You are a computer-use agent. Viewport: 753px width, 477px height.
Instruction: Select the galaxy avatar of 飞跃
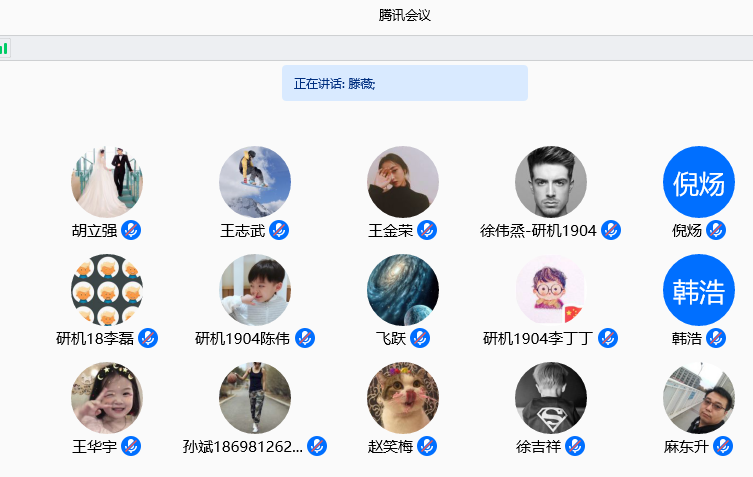403,290
